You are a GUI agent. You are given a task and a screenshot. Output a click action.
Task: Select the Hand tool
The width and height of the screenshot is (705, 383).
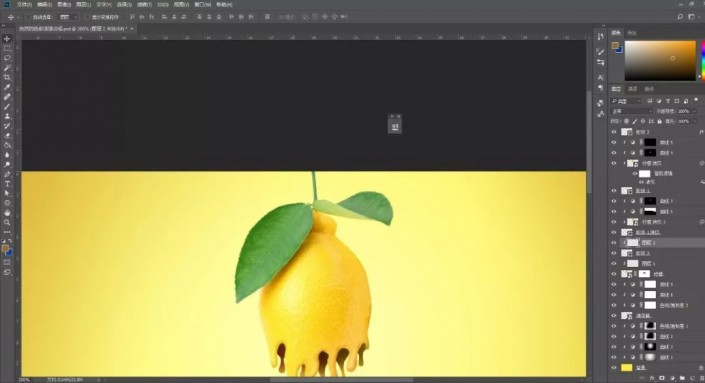tap(7, 213)
